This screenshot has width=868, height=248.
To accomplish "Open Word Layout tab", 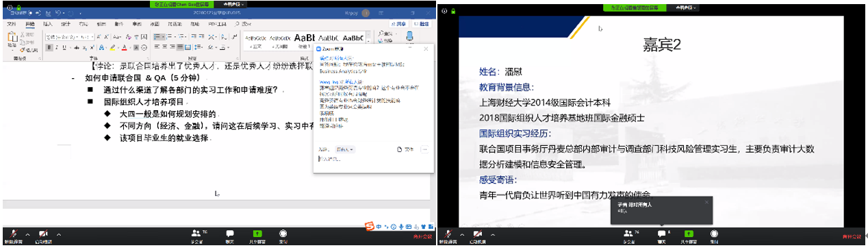I will pyautogui.click(x=83, y=23).
